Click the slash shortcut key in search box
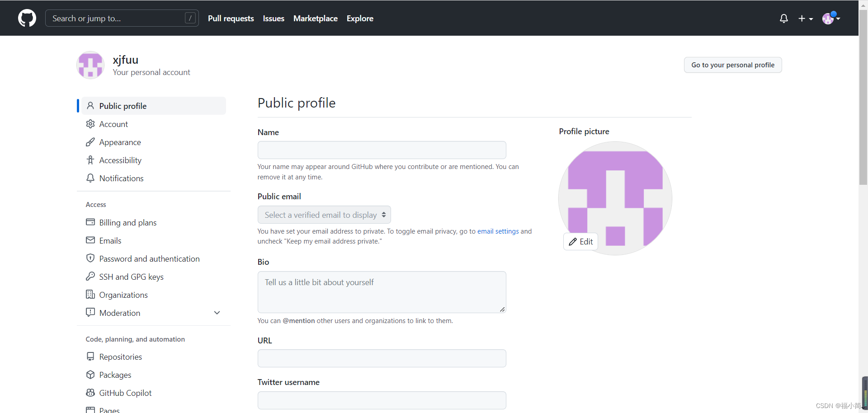Image resolution: width=868 pixels, height=413 pixels. 190,18
